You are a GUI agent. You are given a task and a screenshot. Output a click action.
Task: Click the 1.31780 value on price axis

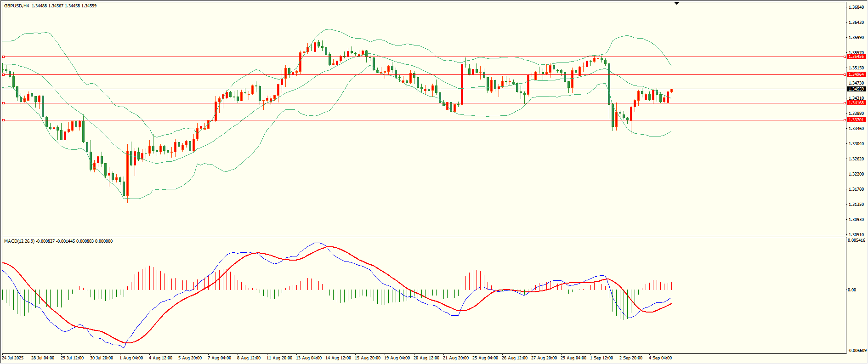point(857,189)
